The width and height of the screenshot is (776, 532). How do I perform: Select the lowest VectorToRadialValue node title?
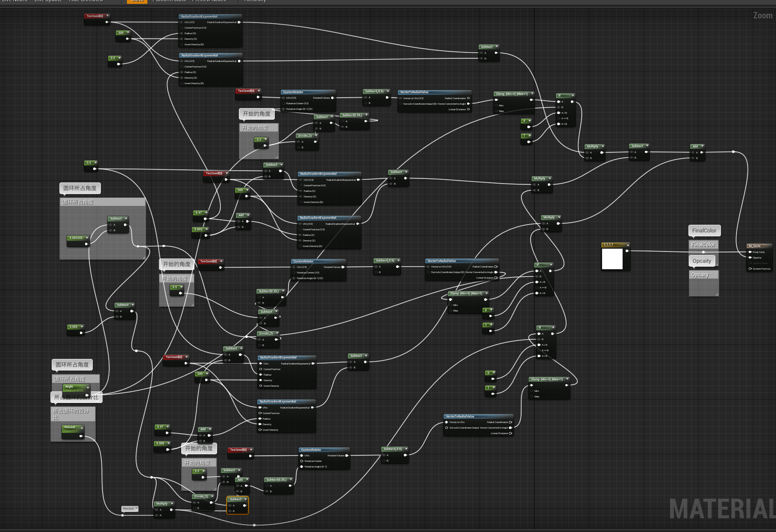[x=478, y=416]
